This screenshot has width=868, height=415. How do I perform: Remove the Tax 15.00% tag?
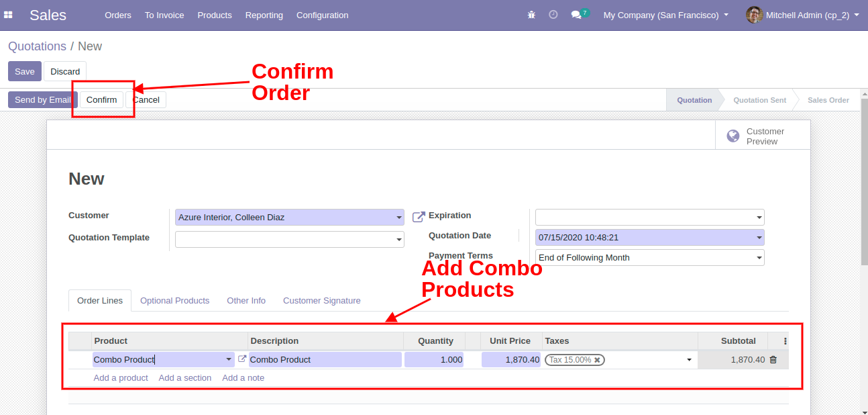point(597,360)
